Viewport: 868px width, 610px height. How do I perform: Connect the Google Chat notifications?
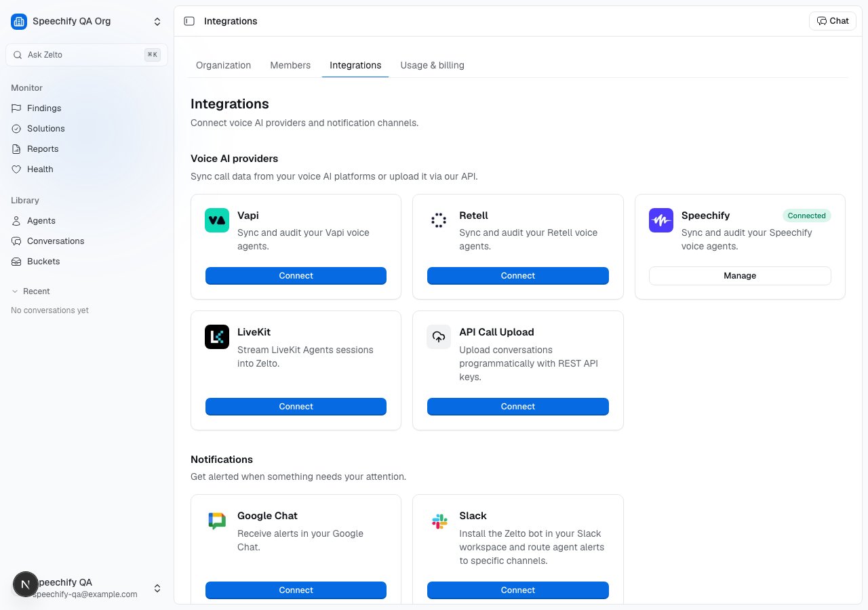[296, 590]
